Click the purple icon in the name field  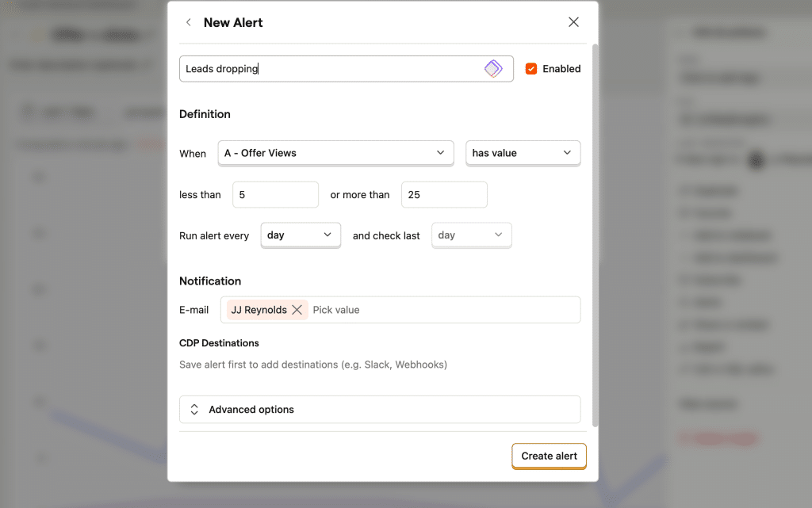pyautogui.click(x=493, y=69)
